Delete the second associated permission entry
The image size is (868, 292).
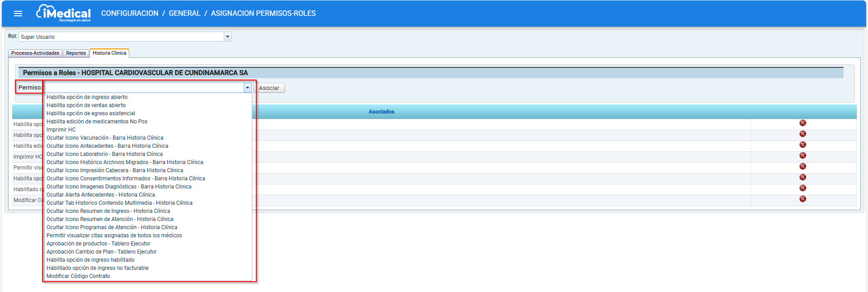(x=802, y=134)
